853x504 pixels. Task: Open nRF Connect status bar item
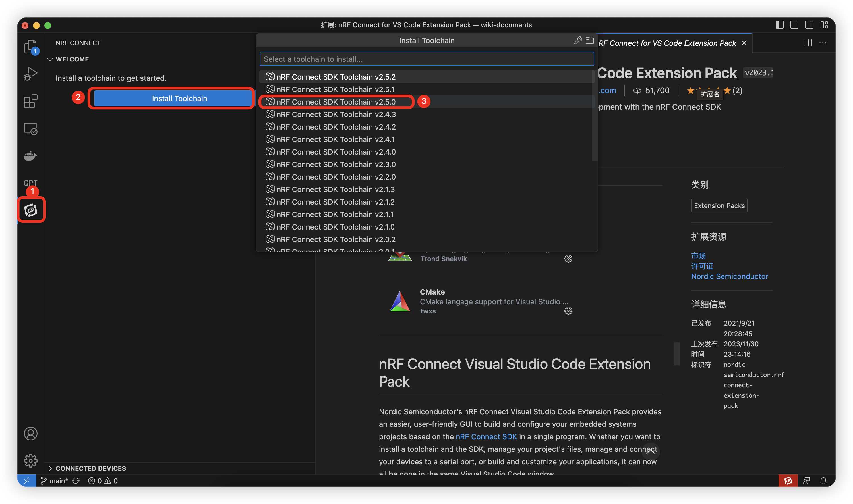click(788, 481)
